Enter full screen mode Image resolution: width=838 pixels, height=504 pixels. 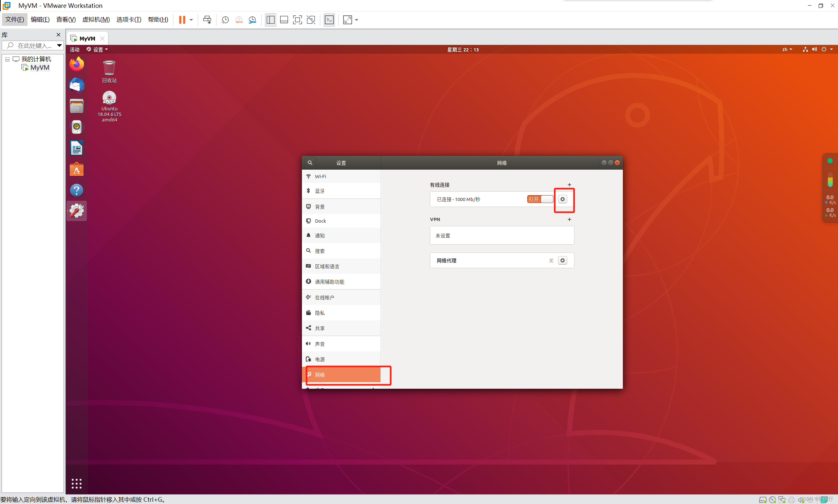tap(297, 20)
